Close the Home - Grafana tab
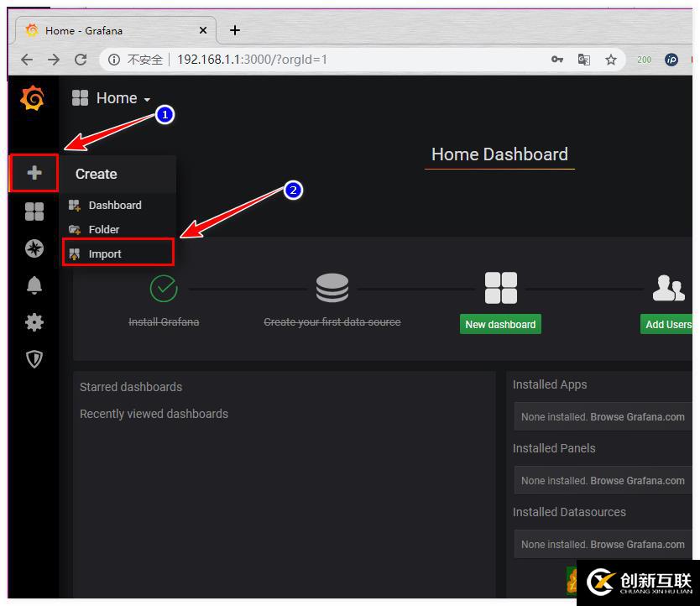Image resolution: width=700 pixels, height=606 pixels. [202, 30]
